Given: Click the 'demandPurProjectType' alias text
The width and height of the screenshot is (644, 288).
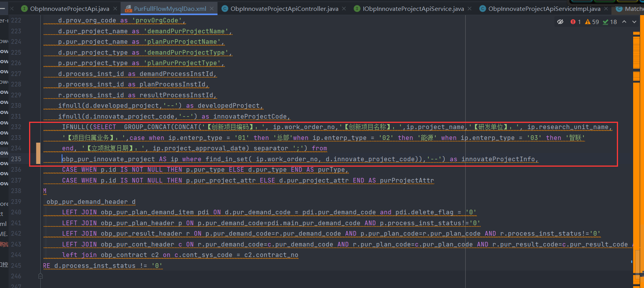Looking at the screenshot, I should click(x=186, y=53).
